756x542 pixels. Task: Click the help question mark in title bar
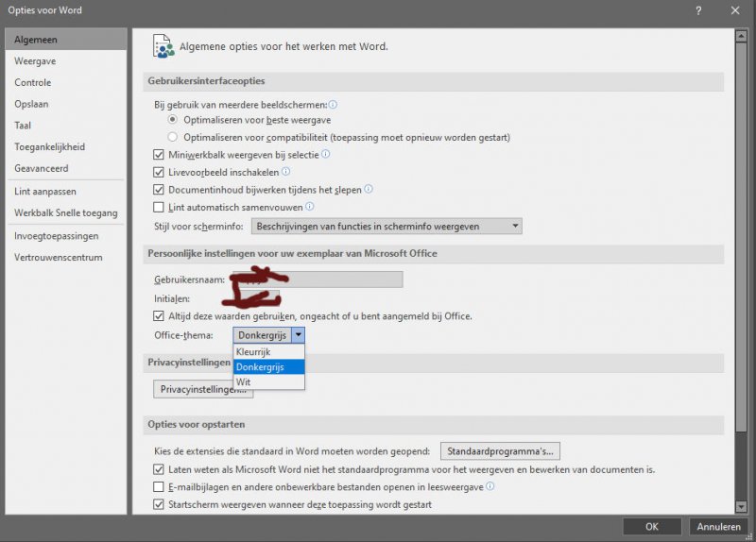click(x=698, y=10)
